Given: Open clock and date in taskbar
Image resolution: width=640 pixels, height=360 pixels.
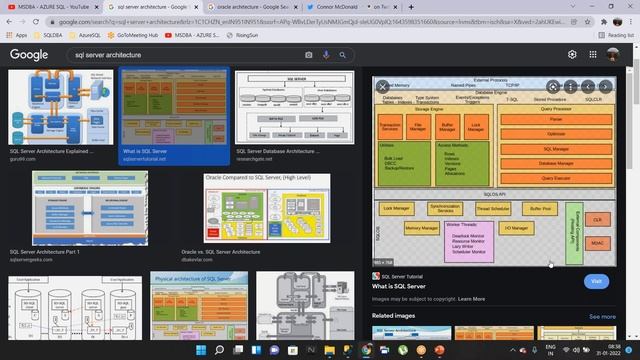Looking at the screenshot, I should pos(608,350).
